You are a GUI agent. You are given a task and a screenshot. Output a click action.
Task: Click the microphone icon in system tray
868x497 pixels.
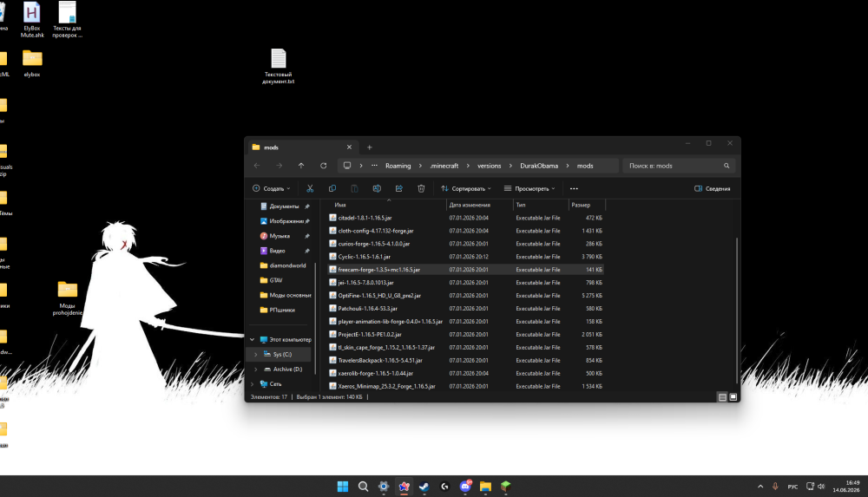pyautogui.click(x=775, y=487)
